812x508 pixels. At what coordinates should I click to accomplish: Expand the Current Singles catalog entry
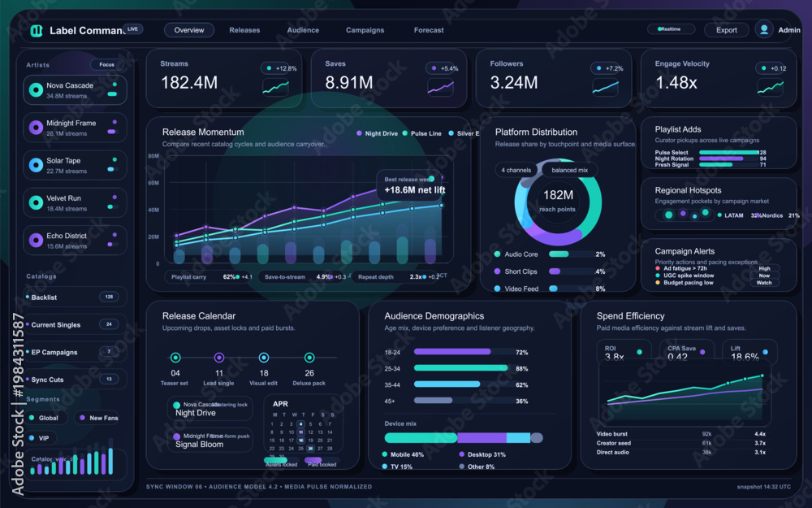click(75, 324)
